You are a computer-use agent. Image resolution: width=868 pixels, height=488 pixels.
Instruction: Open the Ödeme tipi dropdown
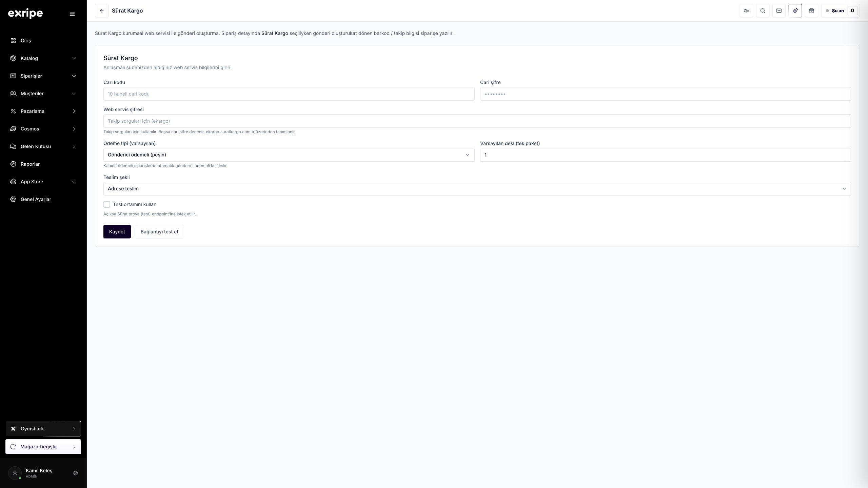coord(289,155)
